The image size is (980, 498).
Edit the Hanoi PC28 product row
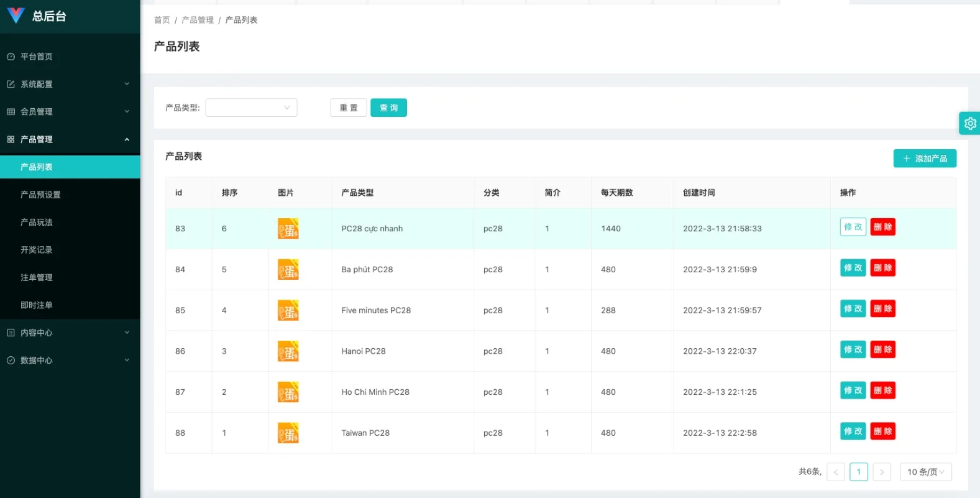[x=853, y=349]
